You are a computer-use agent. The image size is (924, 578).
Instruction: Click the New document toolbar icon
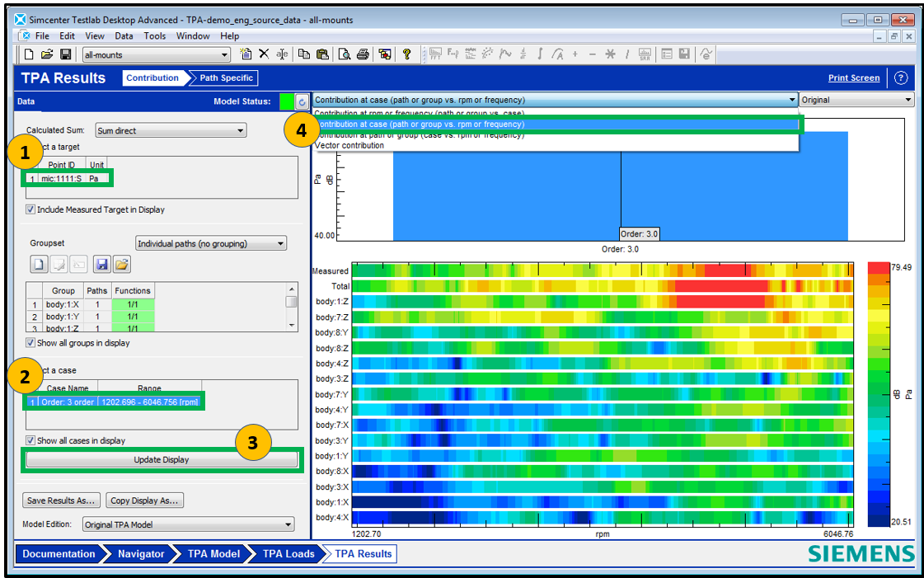(x=28, y=54)
